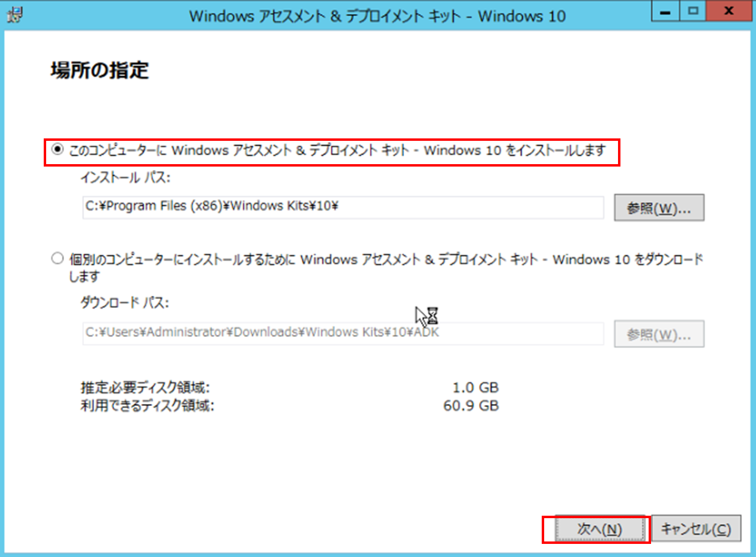Screen dimensions: 756x557
Task: Click the インストール パス: label
Action: click(x=125, y=178)
